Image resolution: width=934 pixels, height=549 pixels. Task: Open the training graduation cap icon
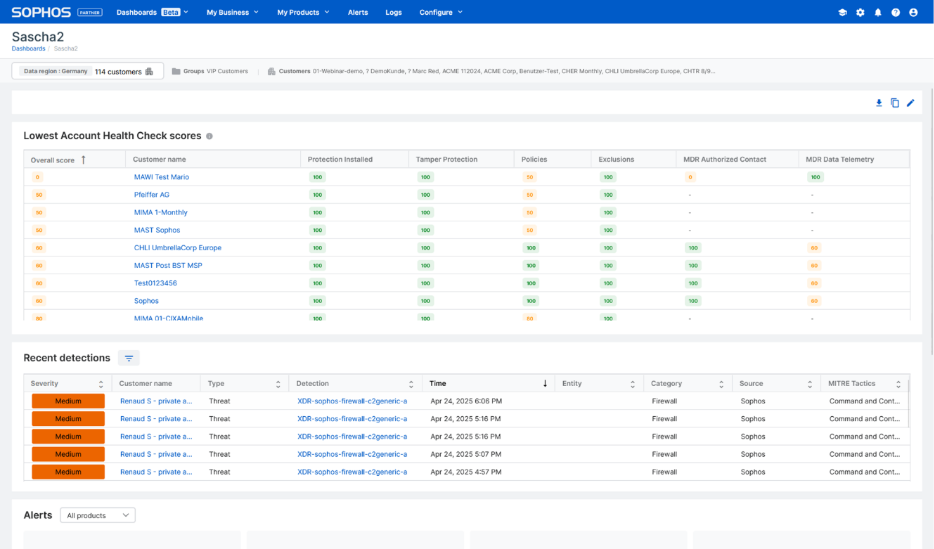pyautogui.click(x=842, y=12)
